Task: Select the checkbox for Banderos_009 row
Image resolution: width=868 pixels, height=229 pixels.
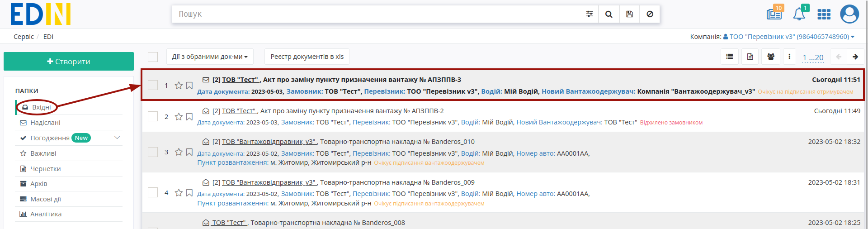Action: (153, 192)
